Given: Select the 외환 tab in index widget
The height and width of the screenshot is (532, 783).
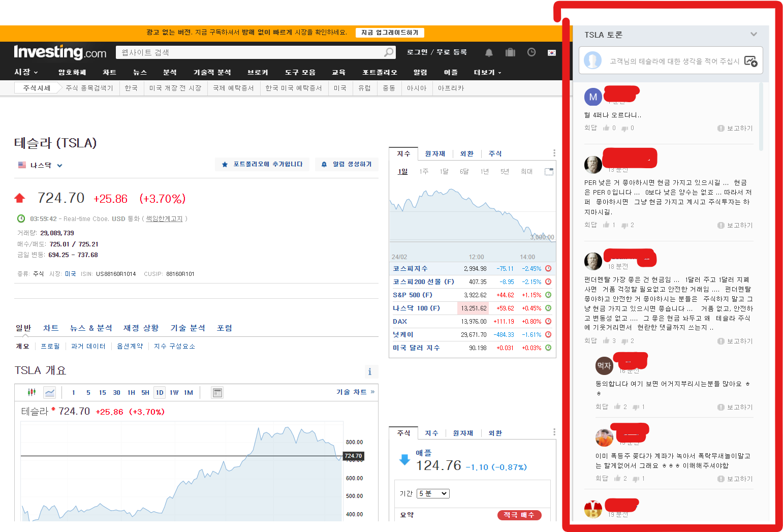Looking at the screenshot, I should 467,153.
